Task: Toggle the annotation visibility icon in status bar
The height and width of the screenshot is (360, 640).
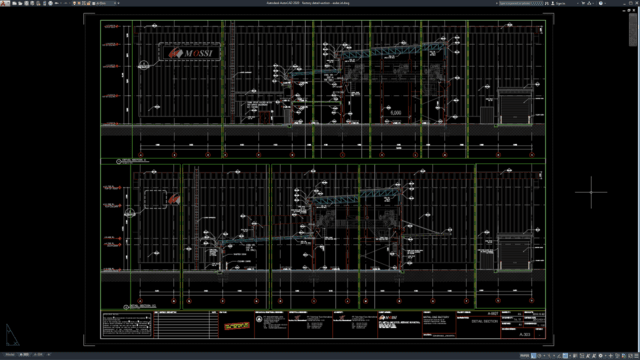Action: [x=588, y=356]
